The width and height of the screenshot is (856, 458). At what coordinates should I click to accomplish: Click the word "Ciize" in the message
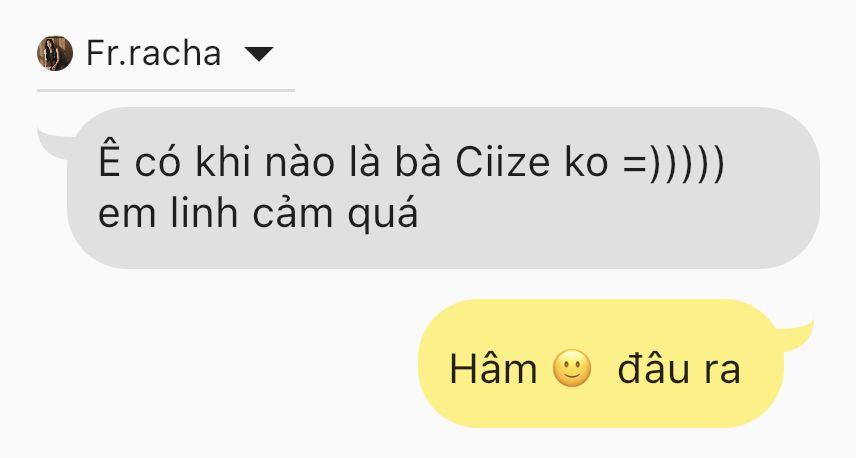pos(502,163)
